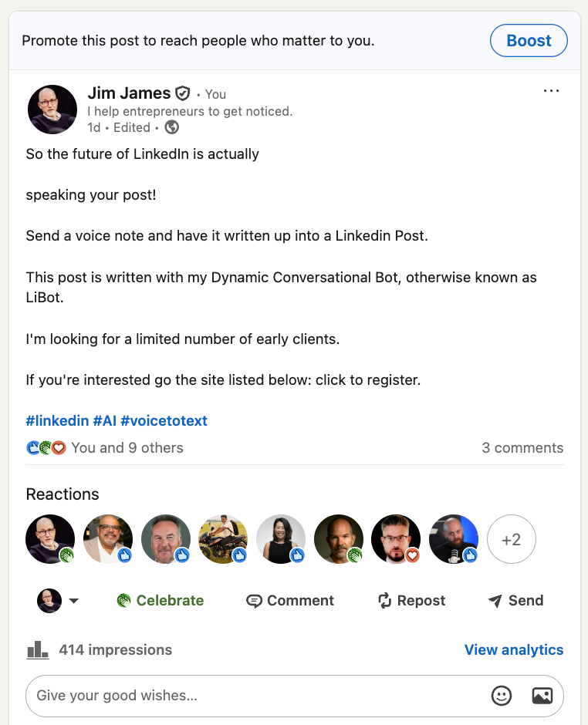Click the Boost button
Viewport: 588px width, 725px height.
coord(529,41)
